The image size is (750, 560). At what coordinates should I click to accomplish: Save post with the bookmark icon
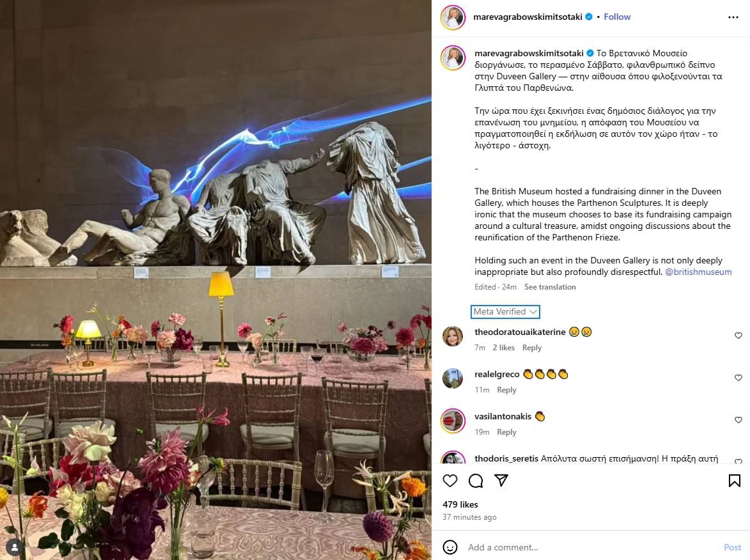tap(734, 481)
